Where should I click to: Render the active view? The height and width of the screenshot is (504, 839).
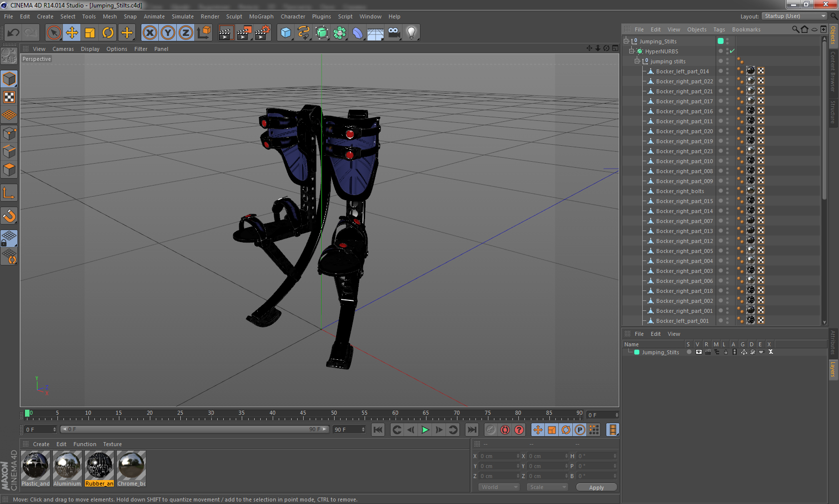(x=226, y=33)
